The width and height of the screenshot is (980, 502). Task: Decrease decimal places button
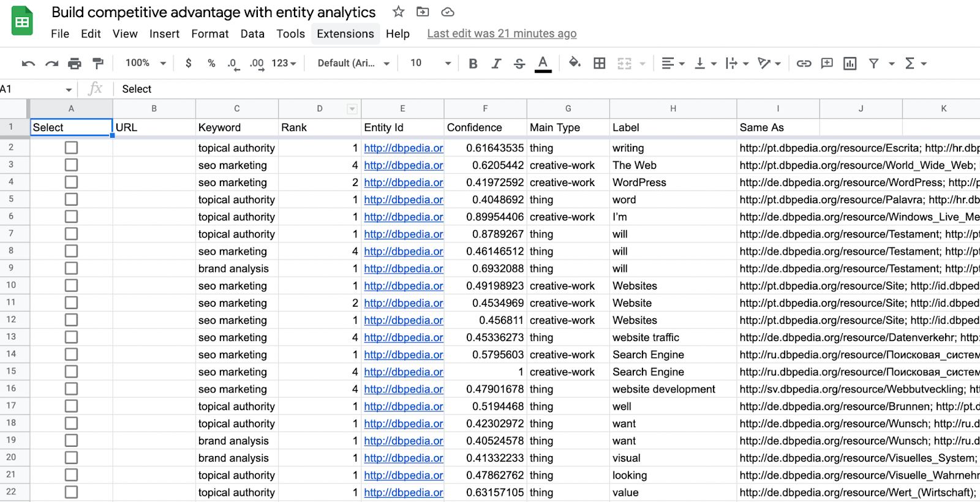pyautogui.click(x=233, y=64)
